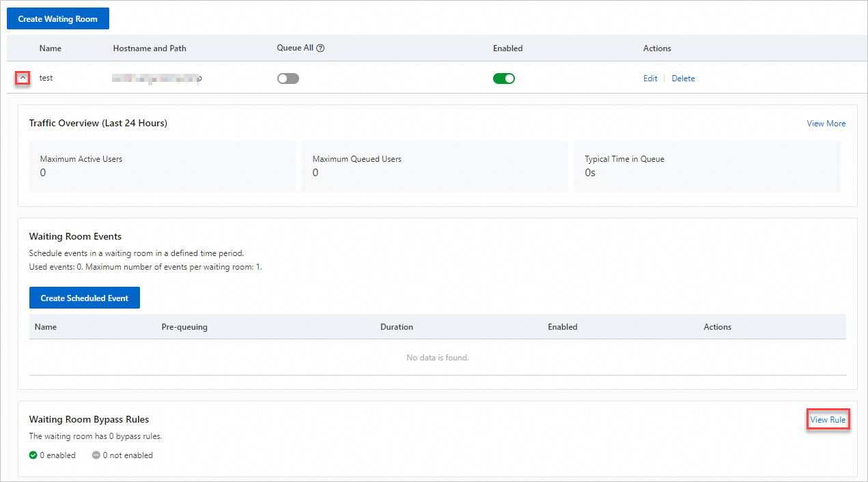Click the Duration column header

tap(397, 327)
